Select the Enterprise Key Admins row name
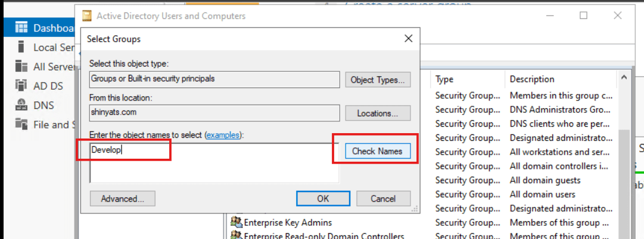This screenshot has width=644, height=239. point(288,222)
